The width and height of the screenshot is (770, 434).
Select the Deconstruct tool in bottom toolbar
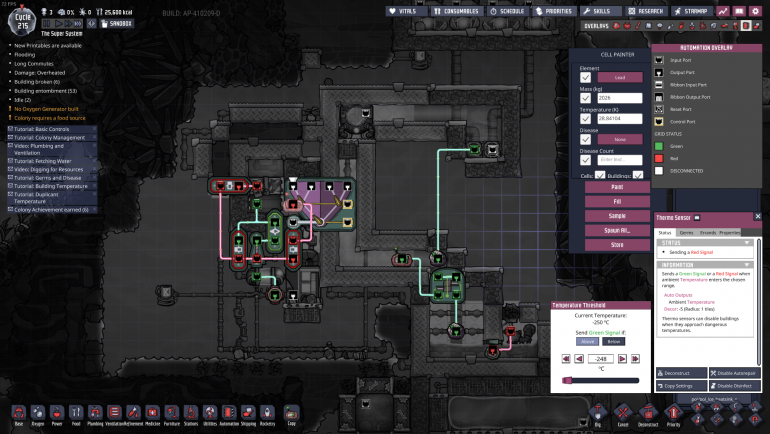pyautogui.click(x=647, y=412)
